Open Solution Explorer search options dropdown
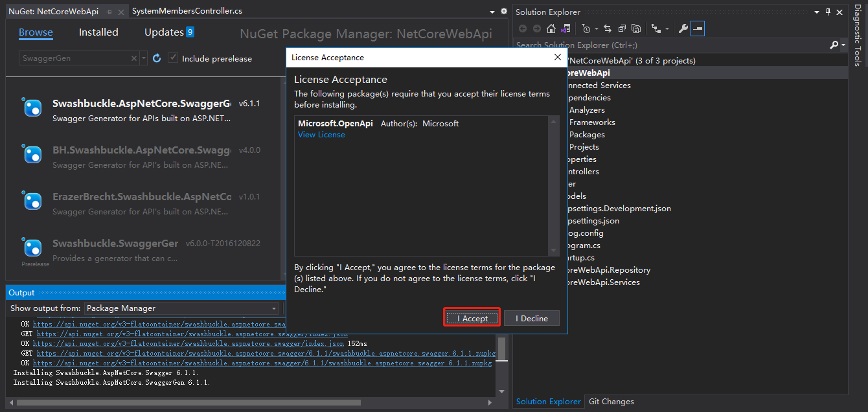 (843, 45)
